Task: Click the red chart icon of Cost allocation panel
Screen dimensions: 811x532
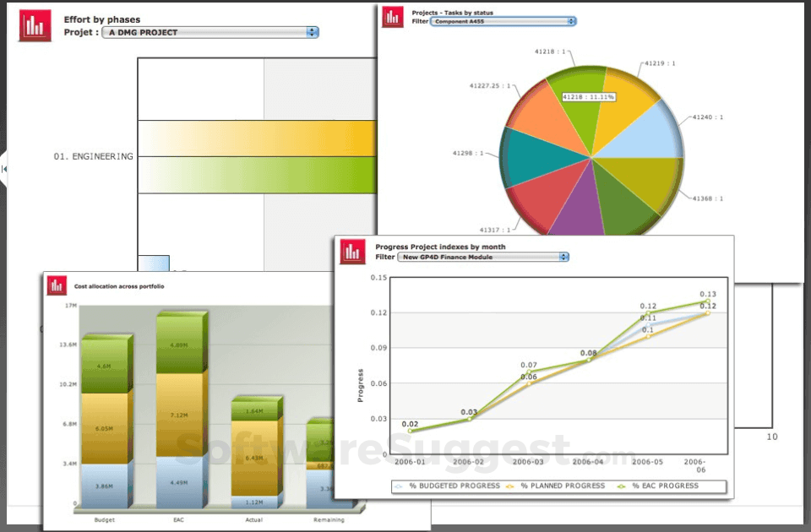Action: [x=57, y=285]
